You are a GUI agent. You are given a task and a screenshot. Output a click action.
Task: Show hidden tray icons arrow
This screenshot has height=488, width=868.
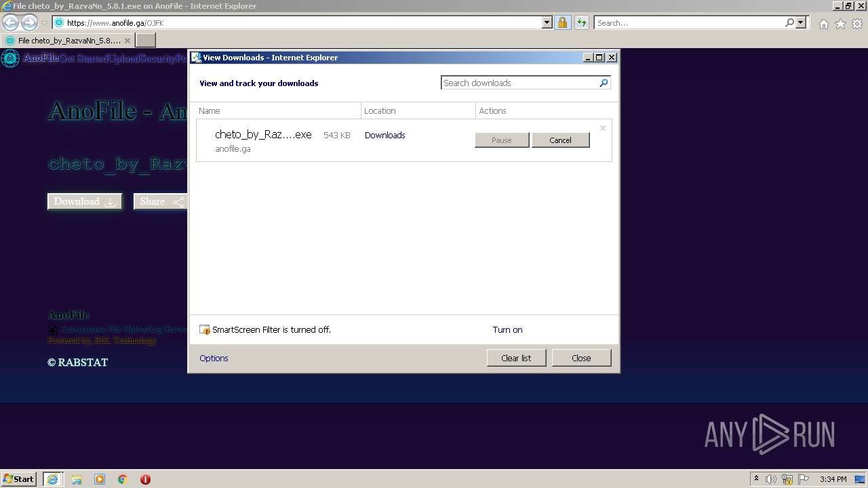point(757,479)
